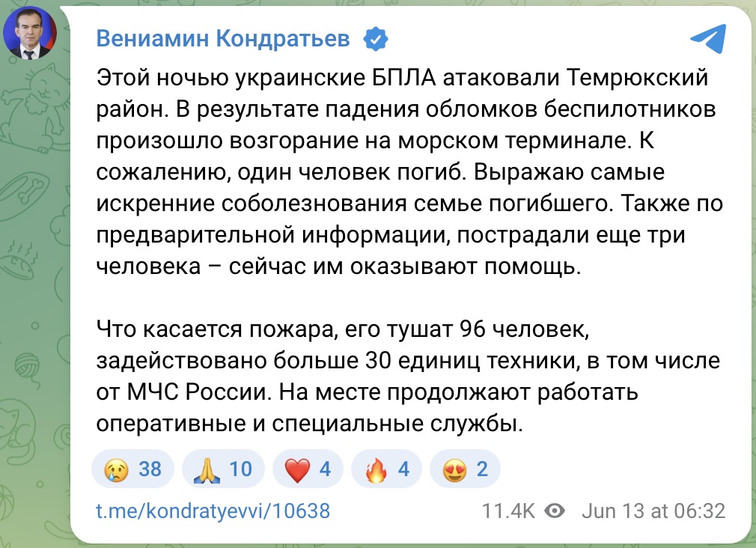This screenshot has width=756, height=548.
Task: Click the paragraph starting Что касается пожара
Action: point(408,377)
